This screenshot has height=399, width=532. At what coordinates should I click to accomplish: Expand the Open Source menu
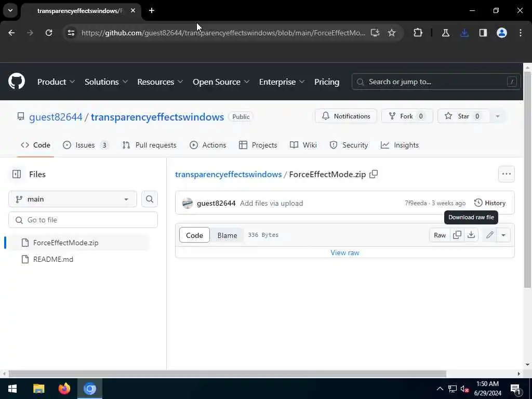tap(221, 82)
